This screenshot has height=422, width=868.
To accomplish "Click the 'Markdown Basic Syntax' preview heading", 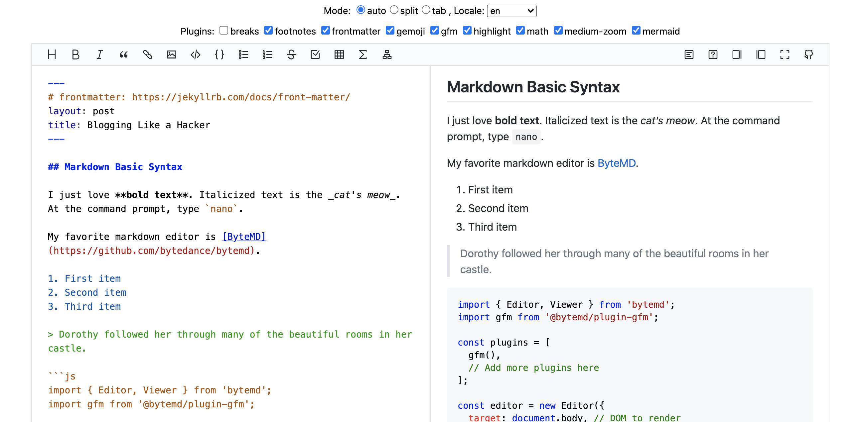I will coord(533,87).
